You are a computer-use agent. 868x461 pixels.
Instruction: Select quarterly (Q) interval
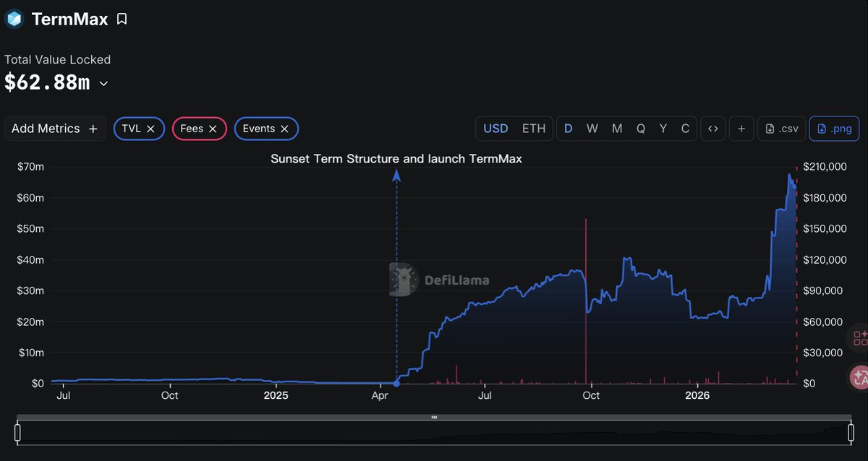[x=641, y=129]
